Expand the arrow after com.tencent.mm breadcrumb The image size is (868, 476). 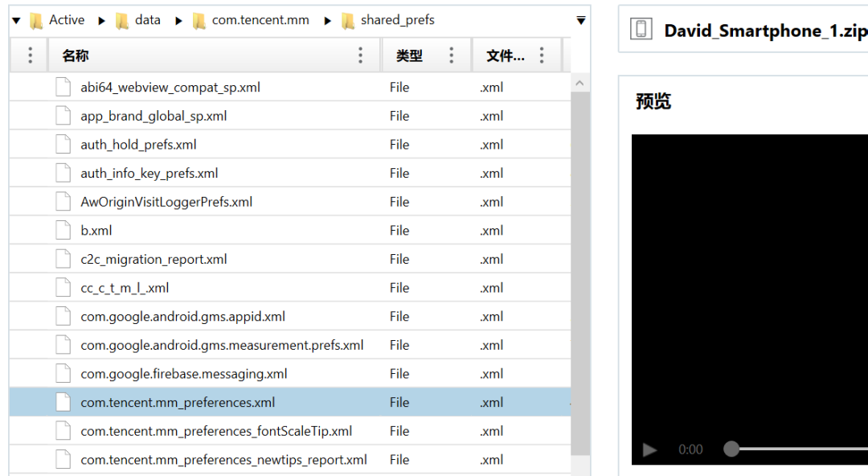pyautogui.click(x=327, y=21)
